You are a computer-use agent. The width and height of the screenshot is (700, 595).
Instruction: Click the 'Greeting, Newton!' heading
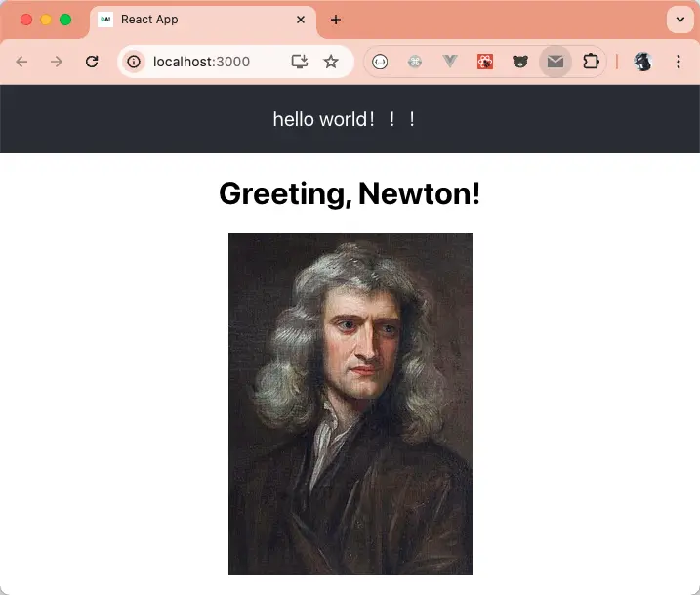point(350,193)
